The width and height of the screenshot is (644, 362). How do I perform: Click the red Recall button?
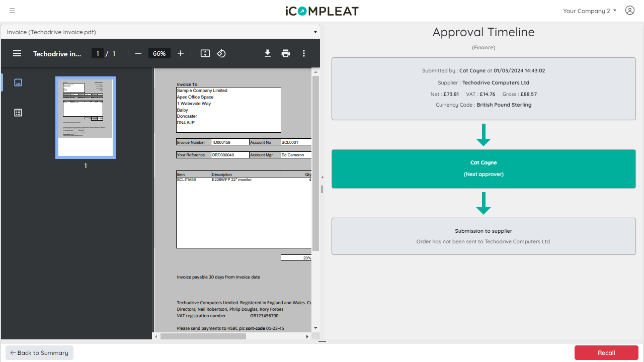[606, 353]
